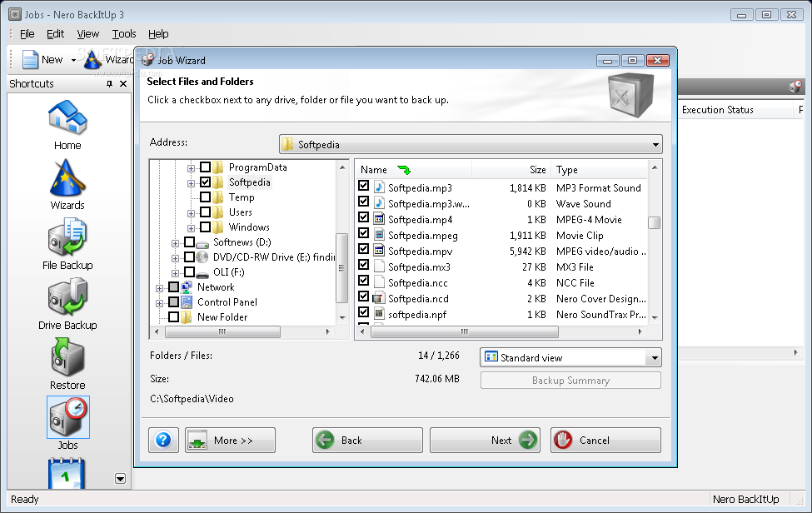Expand the Network tree node
The width and height of the screenshot is (812, 513).
click(x=160, y=288)
